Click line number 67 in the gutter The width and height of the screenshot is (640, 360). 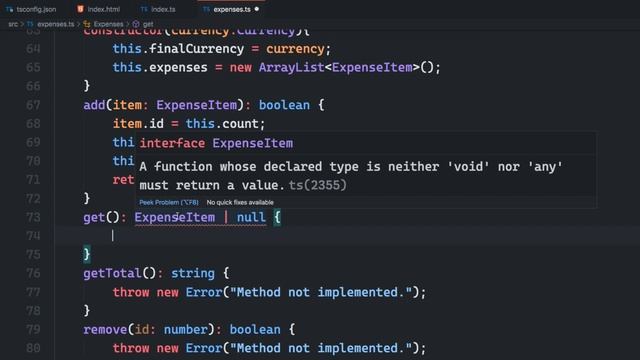tap(33, 105)
